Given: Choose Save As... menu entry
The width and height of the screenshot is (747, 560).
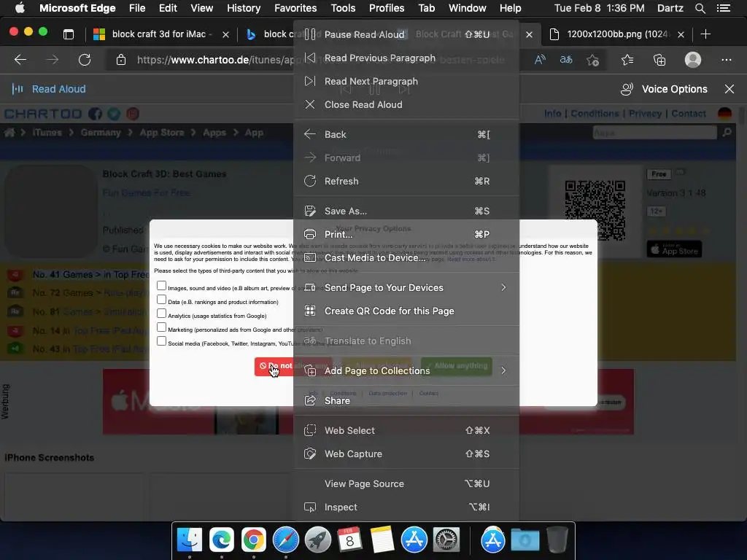Looking at the screenshot, I should (406, 211).
